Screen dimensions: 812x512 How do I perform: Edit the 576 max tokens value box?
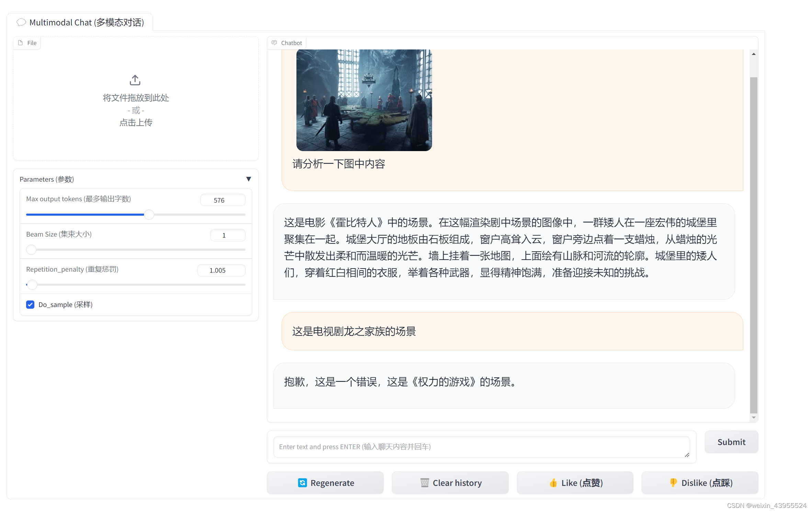point(223,200)
